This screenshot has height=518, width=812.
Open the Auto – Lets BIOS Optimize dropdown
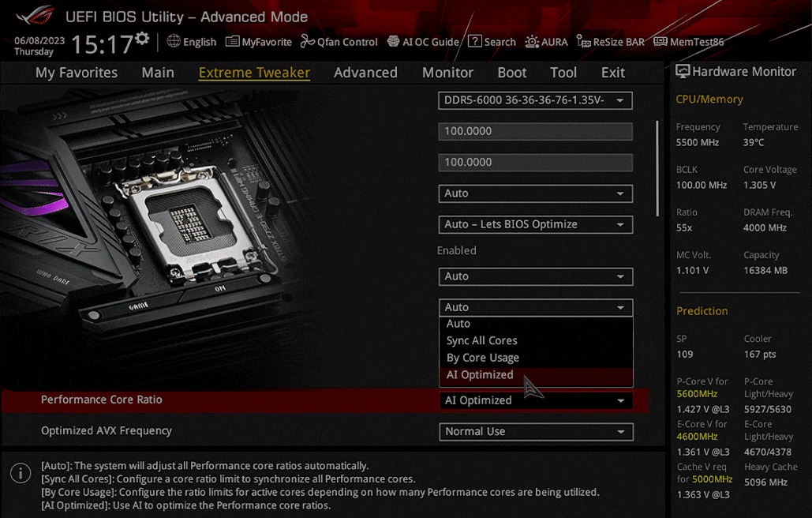[536, 225]
